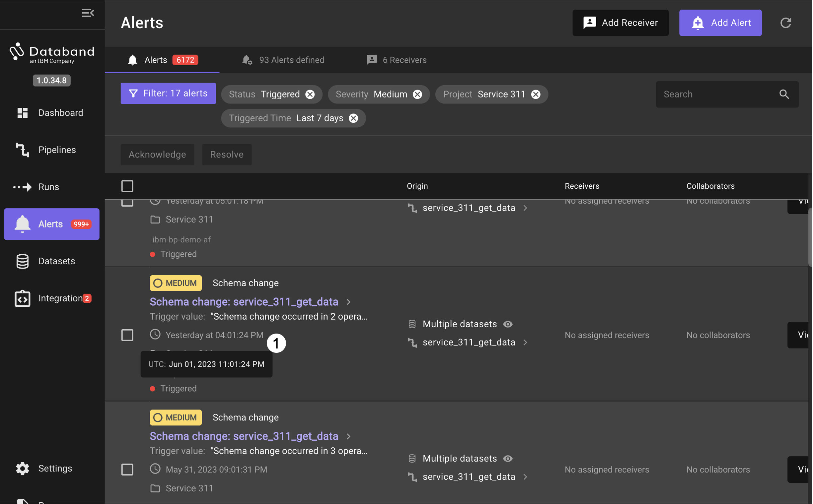Select the alert from Yesterday at 04:01:24 PM
This screenshot has height=504, width=813.
pos(127,335)
